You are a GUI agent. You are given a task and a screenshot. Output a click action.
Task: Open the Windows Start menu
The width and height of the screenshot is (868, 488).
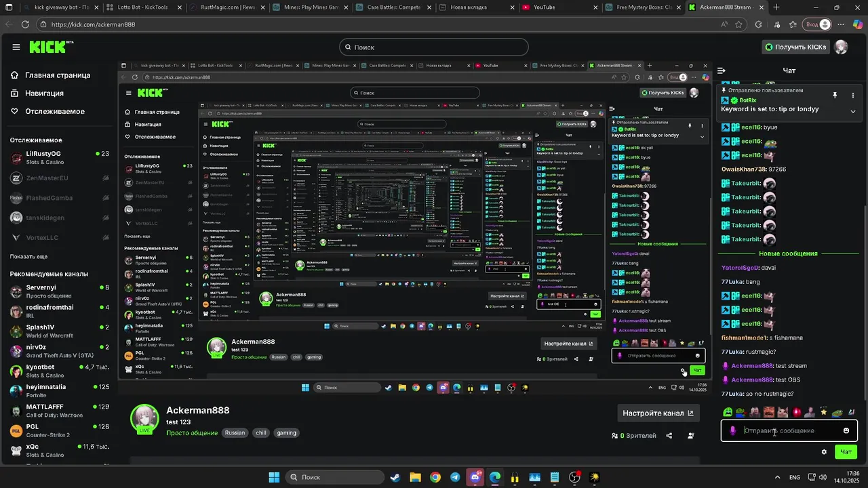pos(274,477)
